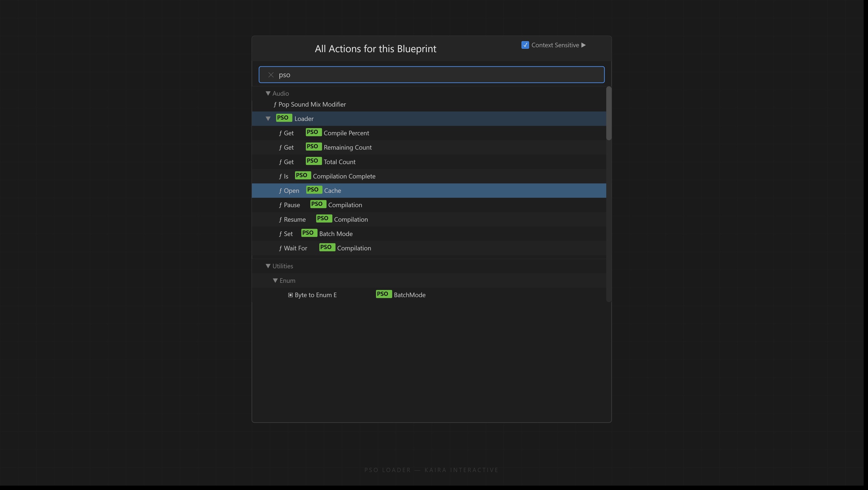Viewport: 868px width, 490px height.
Task: Select Get PSO Remaining Count function
Action: click(429, 147)
